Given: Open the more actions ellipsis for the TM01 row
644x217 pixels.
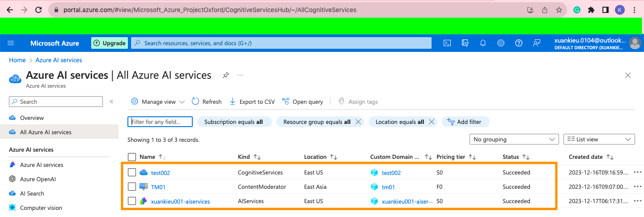Looking at the screenshot, I should coord(638,187).
